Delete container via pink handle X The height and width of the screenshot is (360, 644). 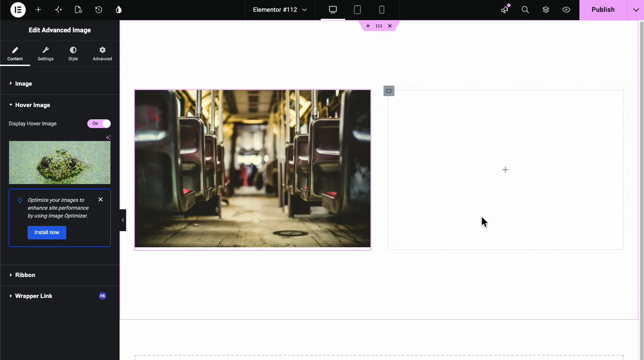click(390, 26)
